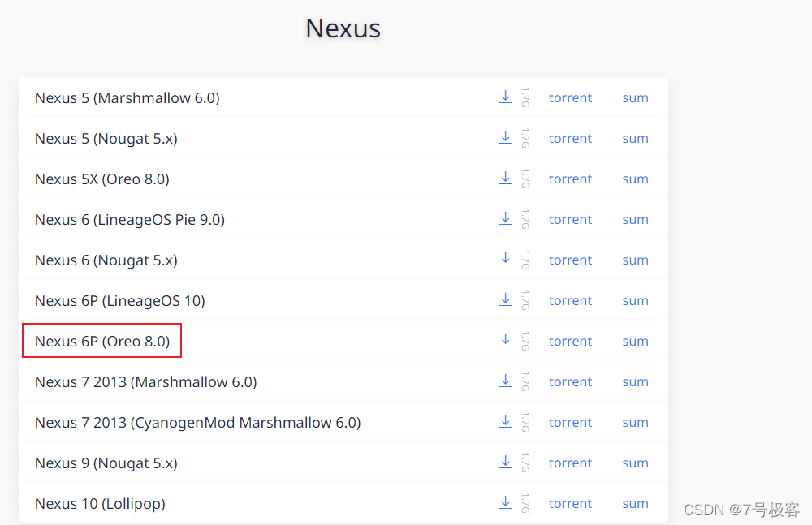812x525 pixels.
Task: Open torrent link for Nexus 6P (Oreo 8.0)
Action: pyautogui.click(x=570, y=341)
